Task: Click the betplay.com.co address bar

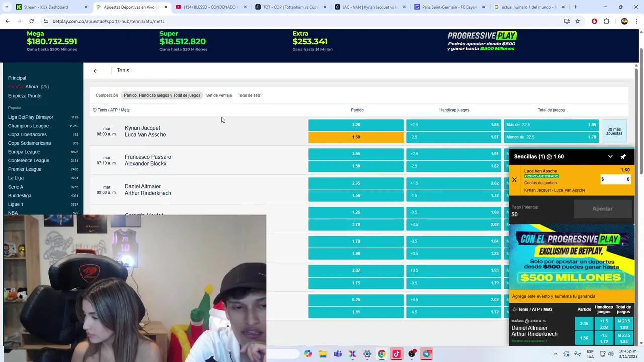Action: click(302, 21)
